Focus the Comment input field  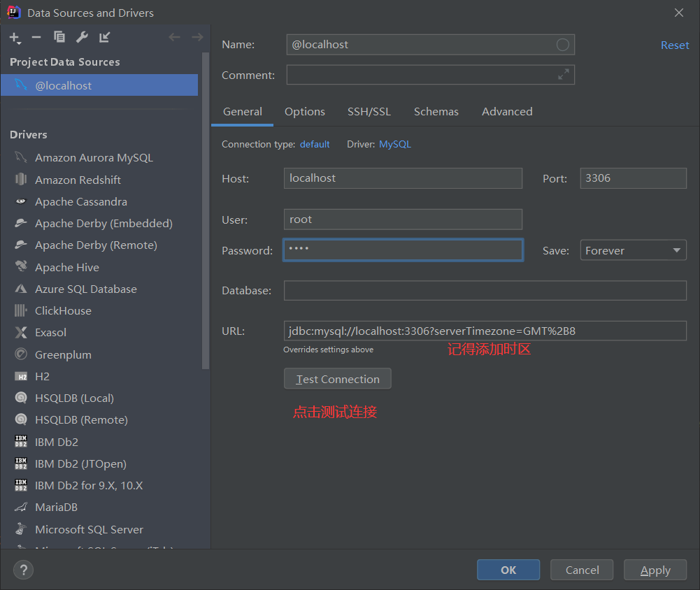coord(430,75)
